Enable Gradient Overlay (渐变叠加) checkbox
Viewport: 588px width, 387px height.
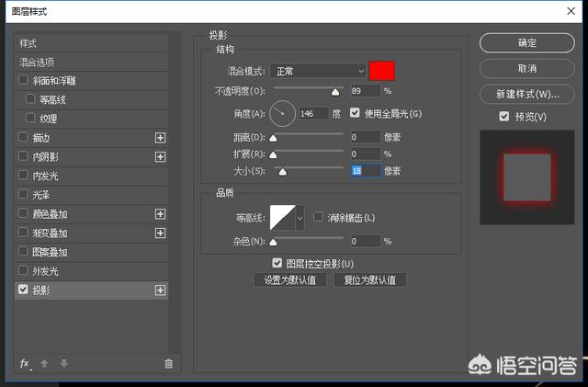tap(23, 233)
